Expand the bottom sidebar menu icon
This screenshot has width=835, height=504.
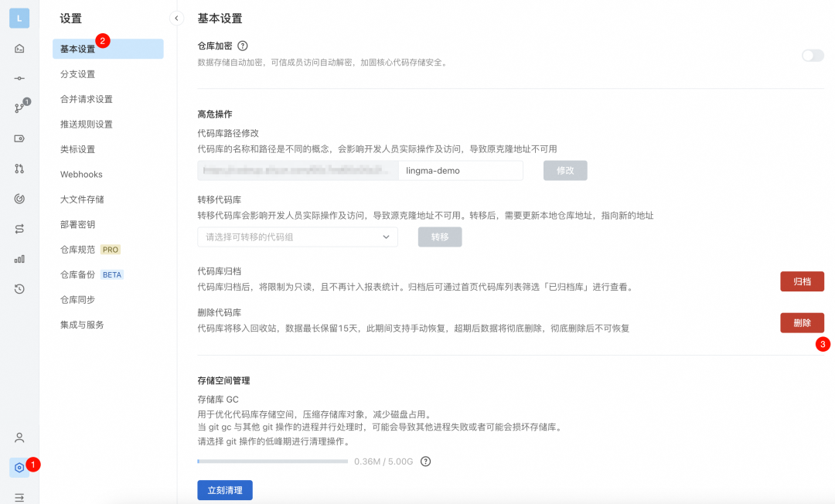click(x=19, y=497)
